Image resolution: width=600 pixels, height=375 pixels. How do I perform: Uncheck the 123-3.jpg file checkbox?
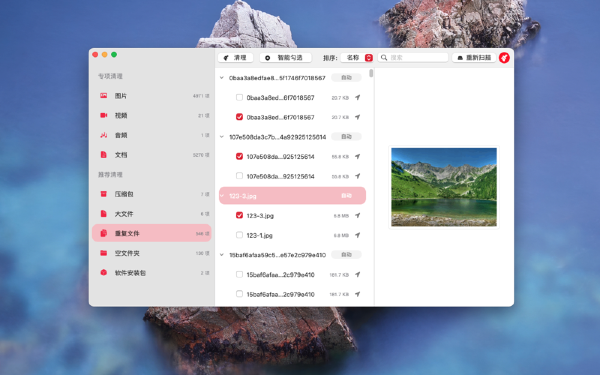[x=239, y=215]
